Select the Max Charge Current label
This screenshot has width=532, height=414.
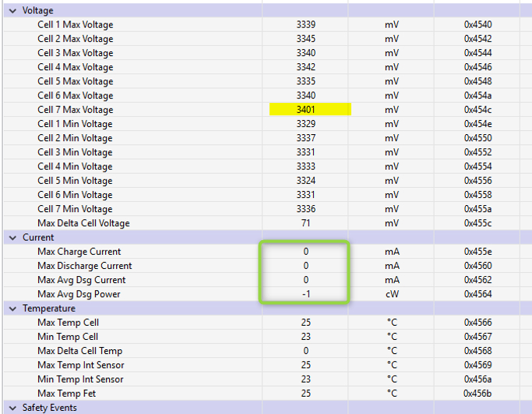click(x=79, y=252)
